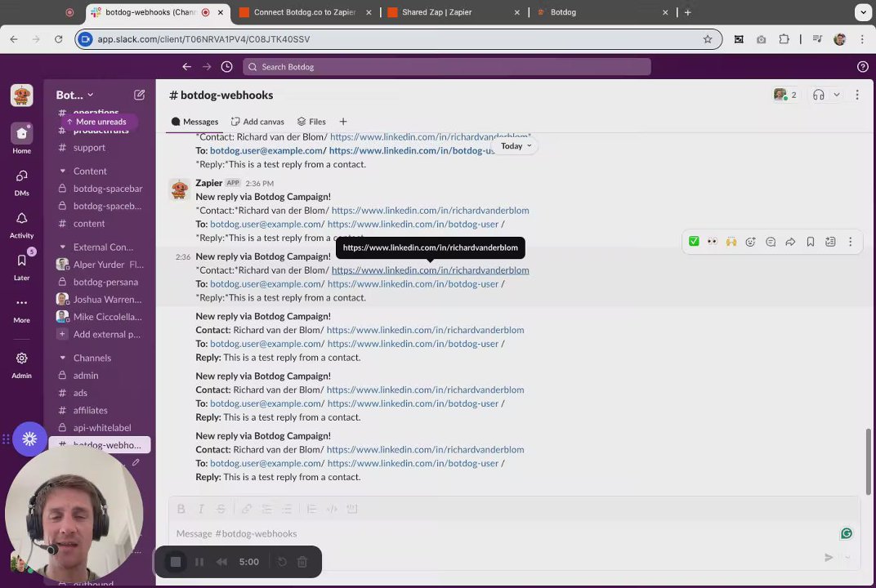Viewport: 876px width, 588px height.
Task: Open the botdog-persana channel
Action: pyautogui.click(x=105, y=282)
